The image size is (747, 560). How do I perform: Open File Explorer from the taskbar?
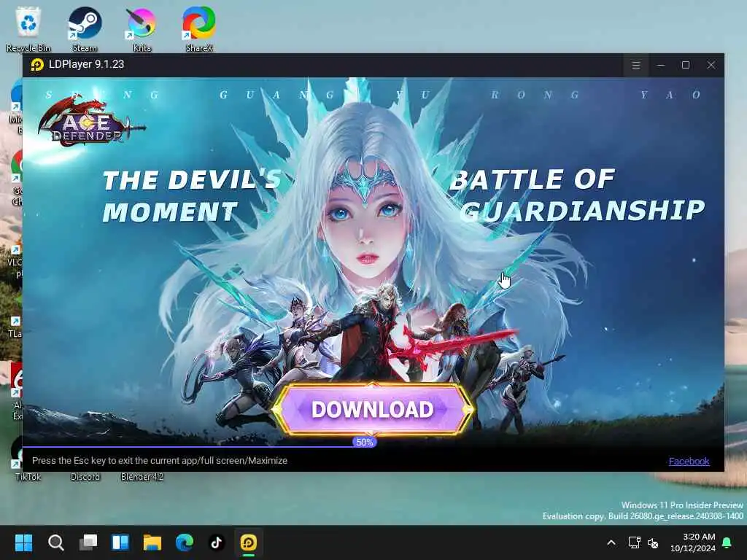(152, 542)
